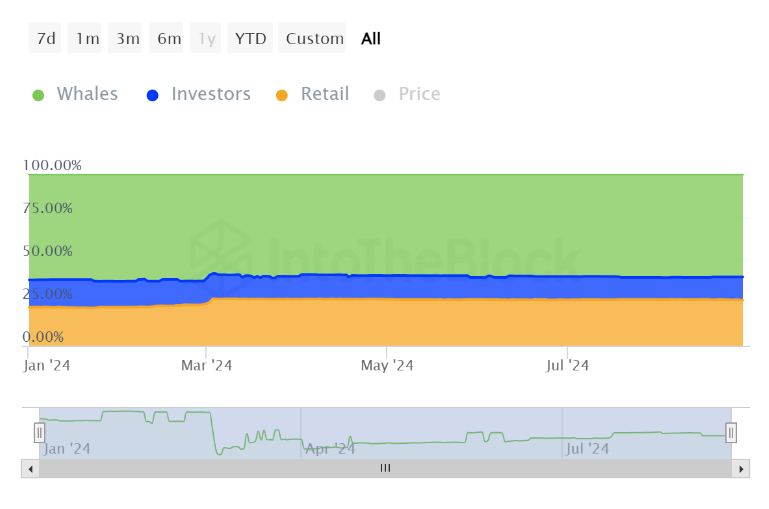Screen dimensions: 769x509
Task: Click the right range handle of navigator
Action: [731, 433]
